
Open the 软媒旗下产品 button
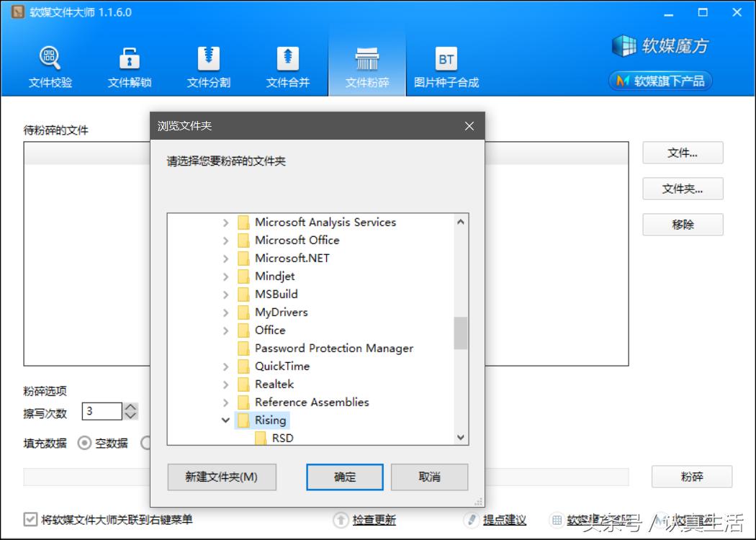660,81
